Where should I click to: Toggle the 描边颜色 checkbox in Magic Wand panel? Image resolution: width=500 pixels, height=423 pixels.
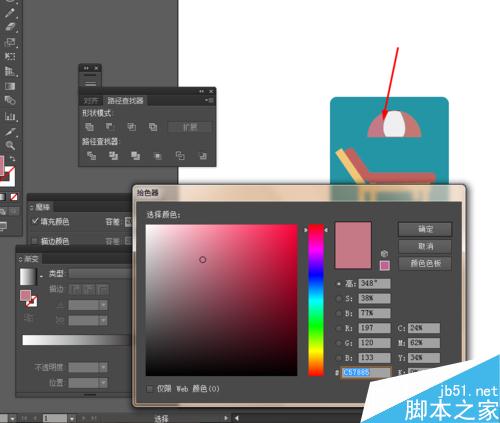pyautogui.click(x=35, y=240)
